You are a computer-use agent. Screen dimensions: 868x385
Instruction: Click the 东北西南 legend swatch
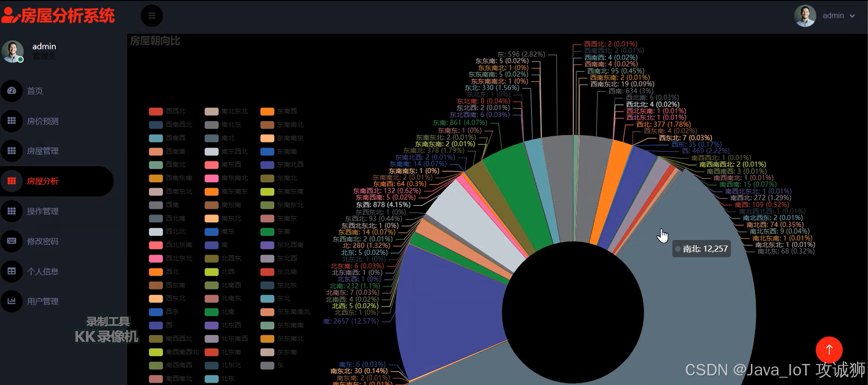267,245
